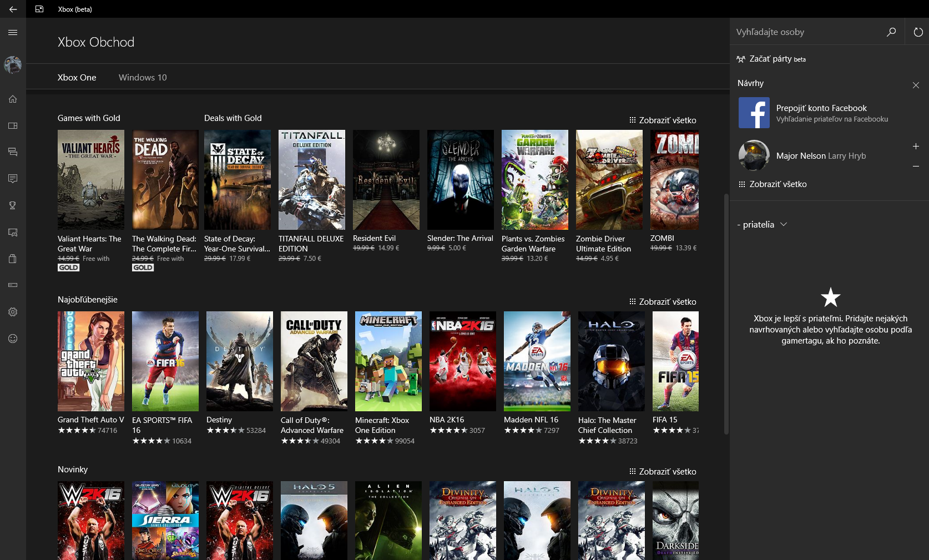
Task: Show all Novinky games
Action: click(x=663, y=471)
